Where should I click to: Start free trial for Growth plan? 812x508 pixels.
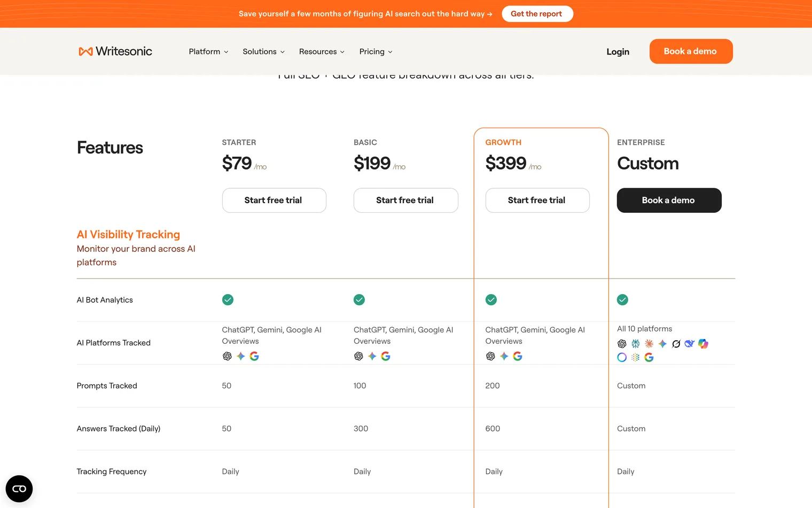click(537, 201)
